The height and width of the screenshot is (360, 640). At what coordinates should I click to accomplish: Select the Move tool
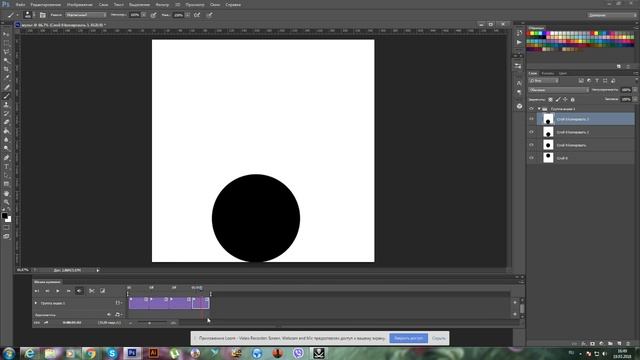[x=6, y=34]
